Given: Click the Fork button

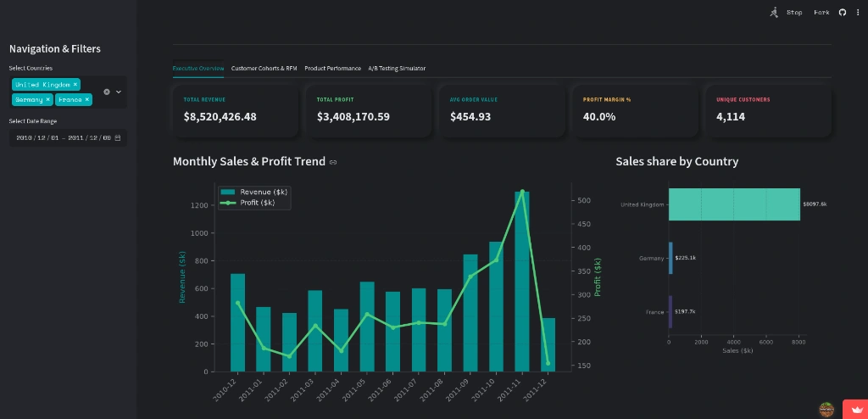Looking at the screenshot, I should (x=821, y=12).
